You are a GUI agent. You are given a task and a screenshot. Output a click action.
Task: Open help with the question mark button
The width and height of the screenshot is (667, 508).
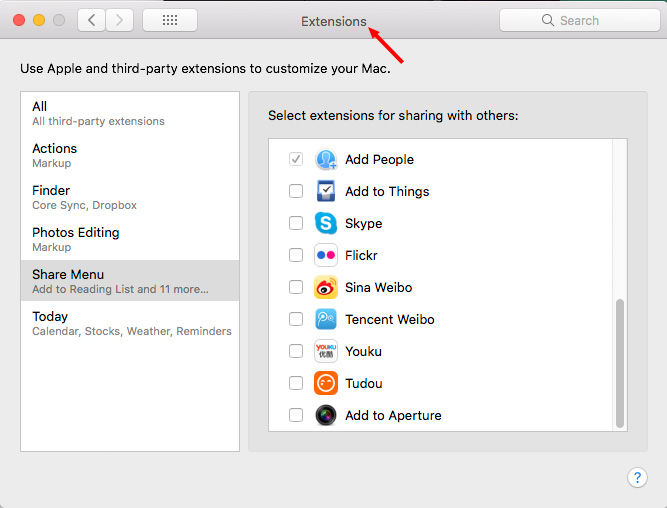click(x=637, y=477)
